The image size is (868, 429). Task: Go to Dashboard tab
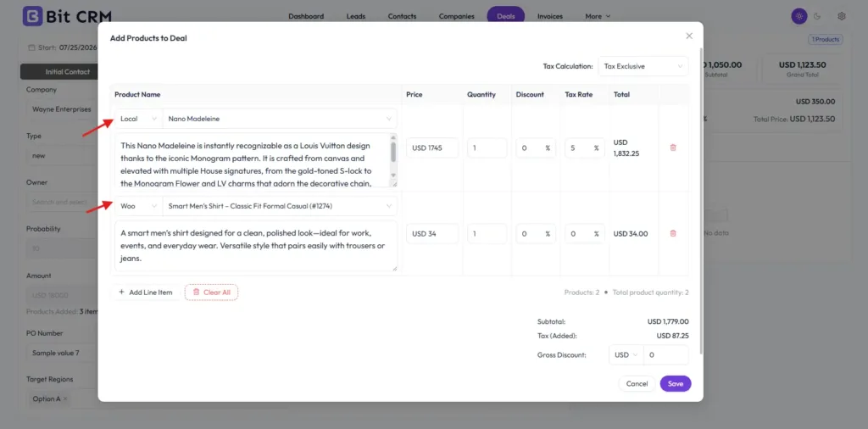click(306, 16)
